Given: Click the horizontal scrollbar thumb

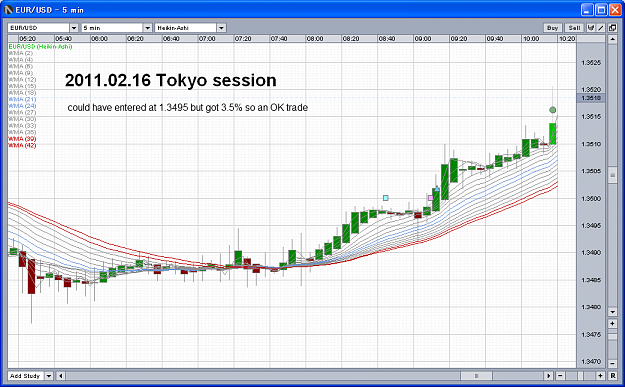Looking at the screenshot, I should click(x=477, y=376).
